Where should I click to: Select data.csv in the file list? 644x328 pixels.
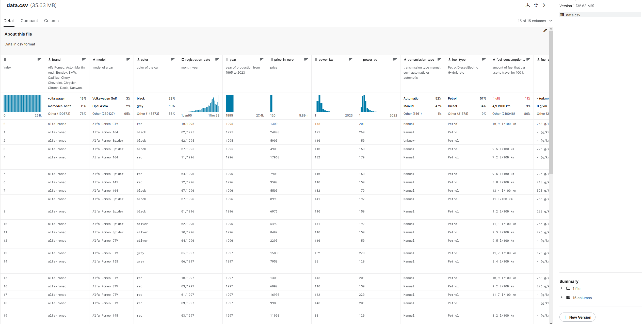click(573, 15)
